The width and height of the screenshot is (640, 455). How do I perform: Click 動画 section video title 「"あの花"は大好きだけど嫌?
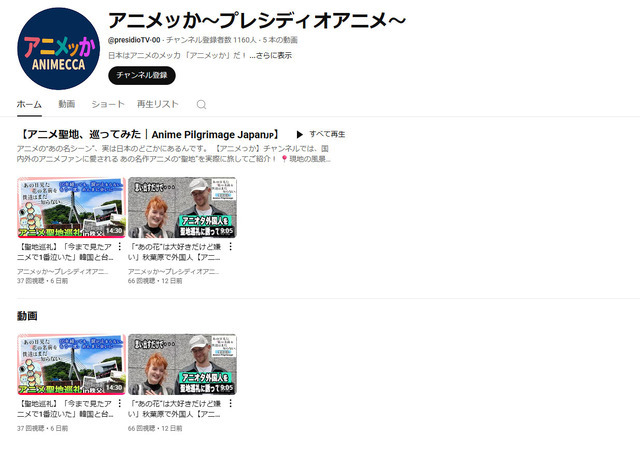coord(175,409)
